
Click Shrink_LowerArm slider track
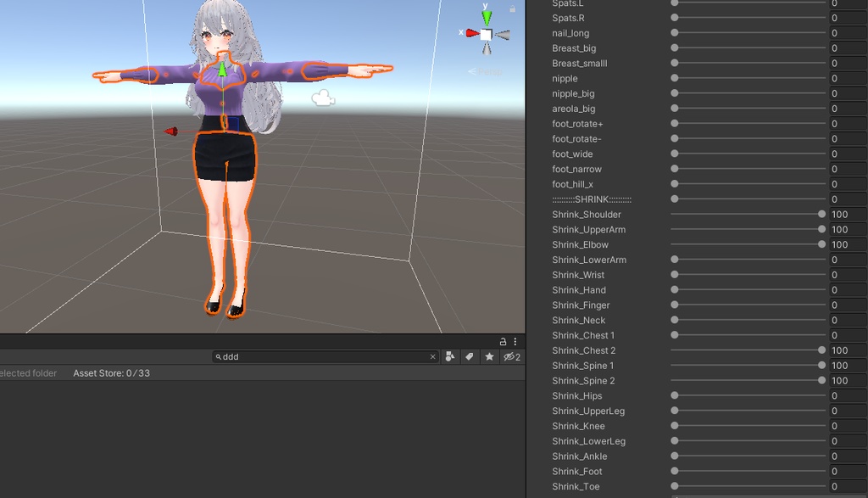point(748,260)
